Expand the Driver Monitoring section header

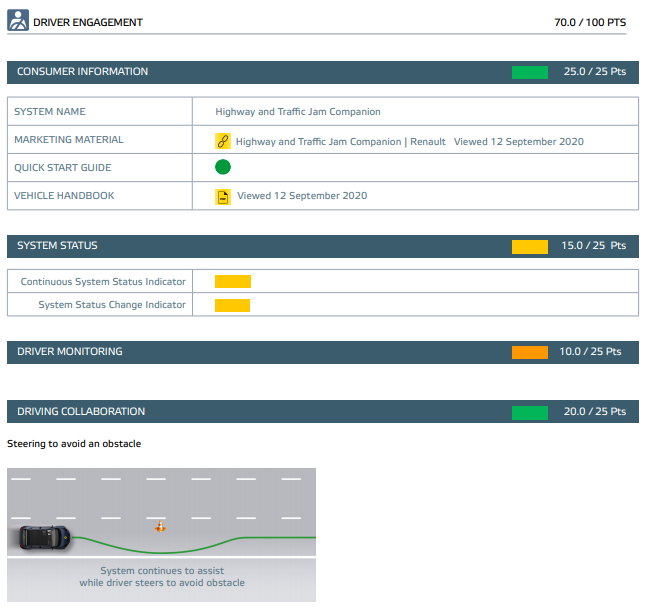(323, 352)
